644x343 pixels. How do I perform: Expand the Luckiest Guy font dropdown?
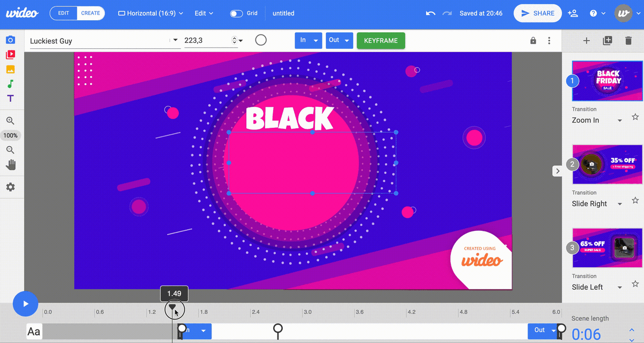pyautogui.click(x=175, y=41)
